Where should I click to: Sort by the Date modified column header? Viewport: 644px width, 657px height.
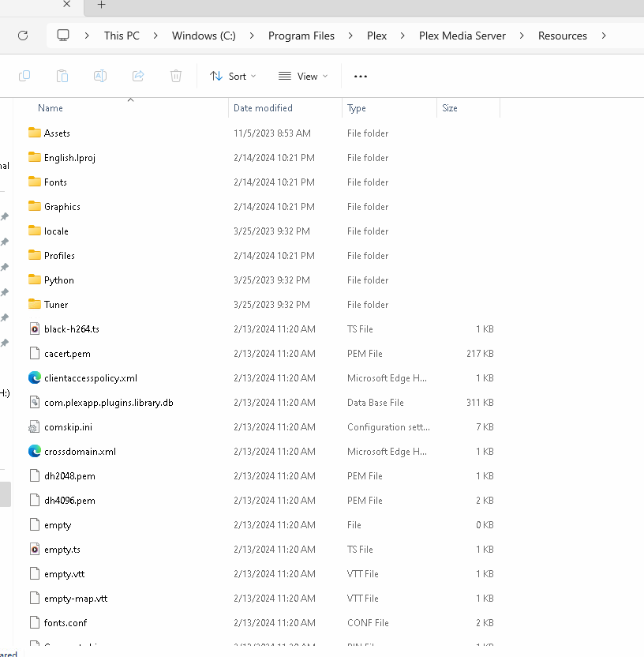[x=263, y=108]
